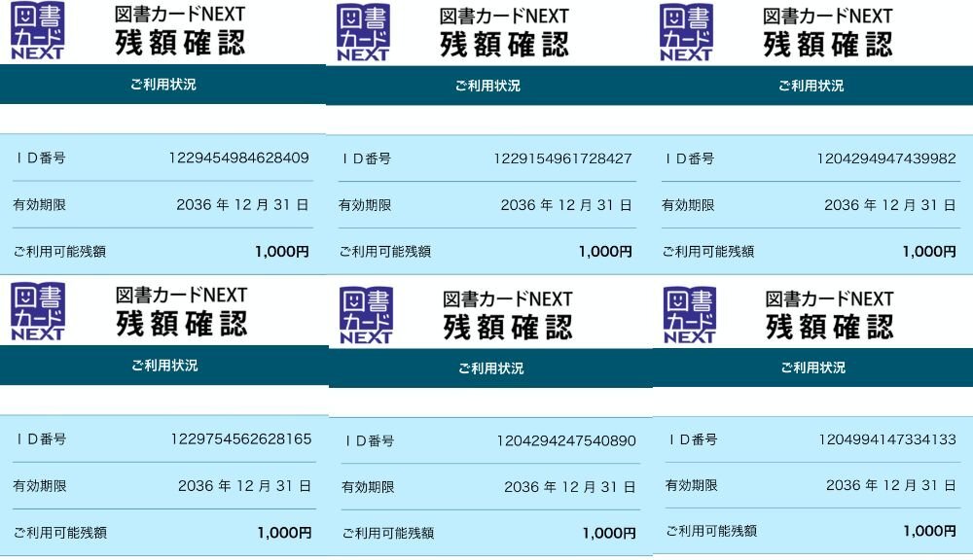Viewport: 973px width, 560px height.
Task: Click the ID number 1229154961728427
Action: point(562,158)
